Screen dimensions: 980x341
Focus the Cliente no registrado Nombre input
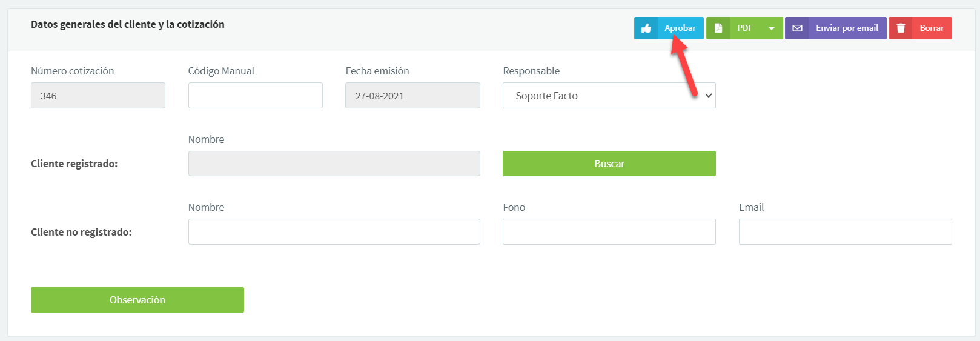click(x=334, y=232)
